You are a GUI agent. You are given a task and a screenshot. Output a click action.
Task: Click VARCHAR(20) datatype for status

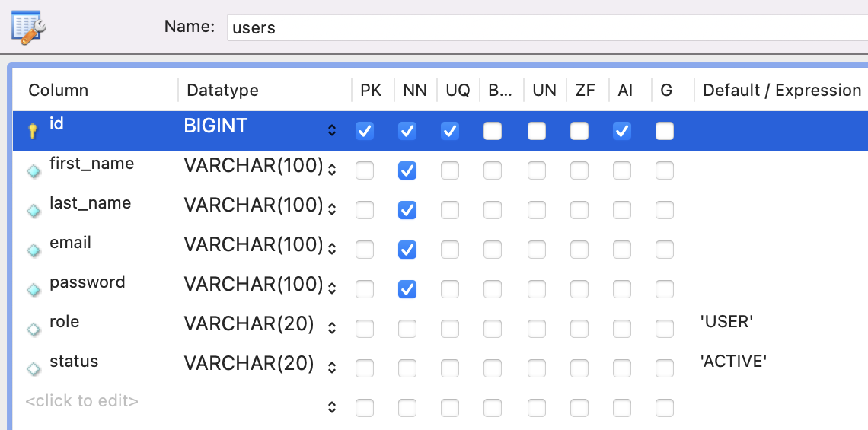[249, 364]
